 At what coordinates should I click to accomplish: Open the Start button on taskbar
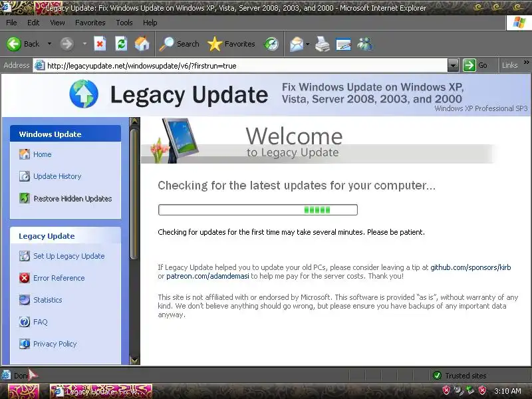click(x=23, y=392)
